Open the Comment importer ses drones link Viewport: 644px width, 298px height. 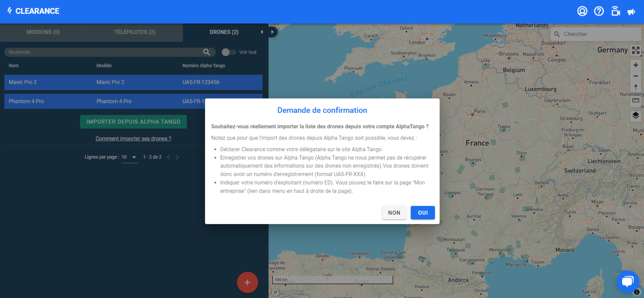133,138
